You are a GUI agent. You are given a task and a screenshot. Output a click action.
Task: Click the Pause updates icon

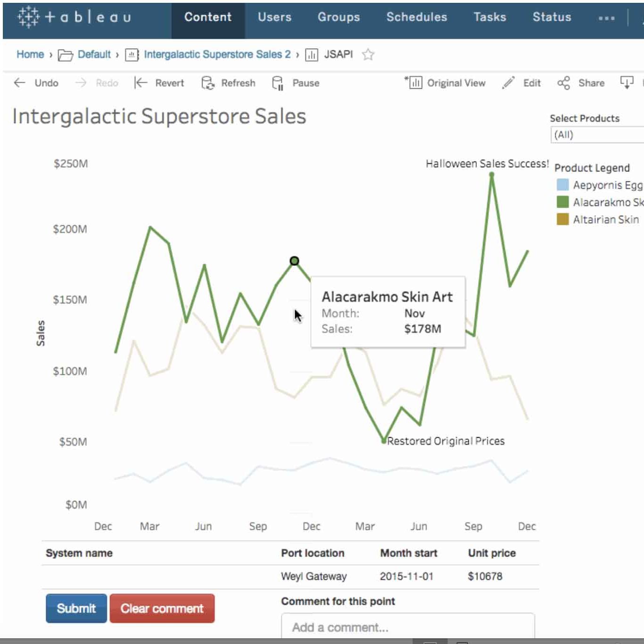pyautogui.click(x=278, y=83)
